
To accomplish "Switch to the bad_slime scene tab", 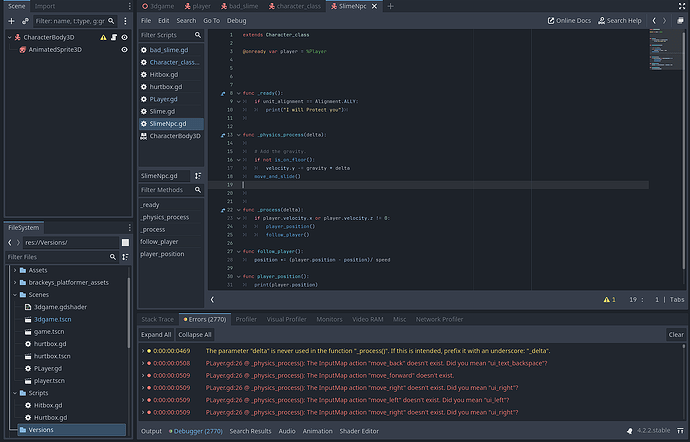I will tap(239, 6).
